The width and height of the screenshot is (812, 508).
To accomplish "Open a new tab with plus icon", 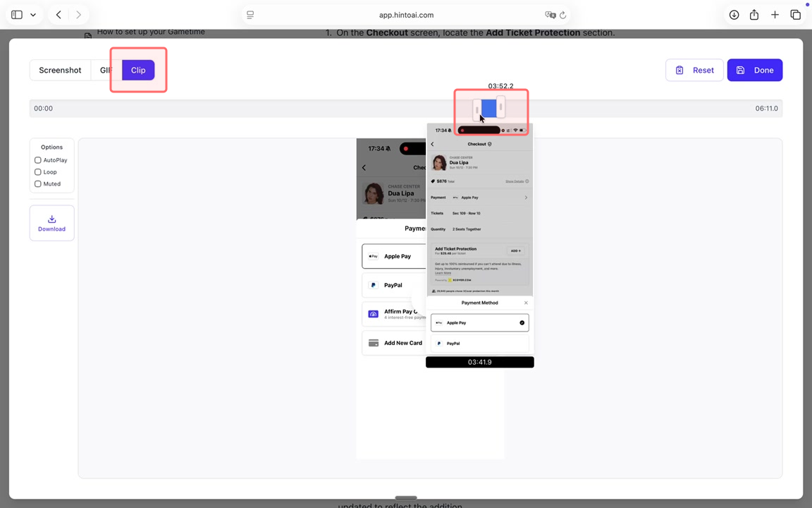I will [775, 15].
